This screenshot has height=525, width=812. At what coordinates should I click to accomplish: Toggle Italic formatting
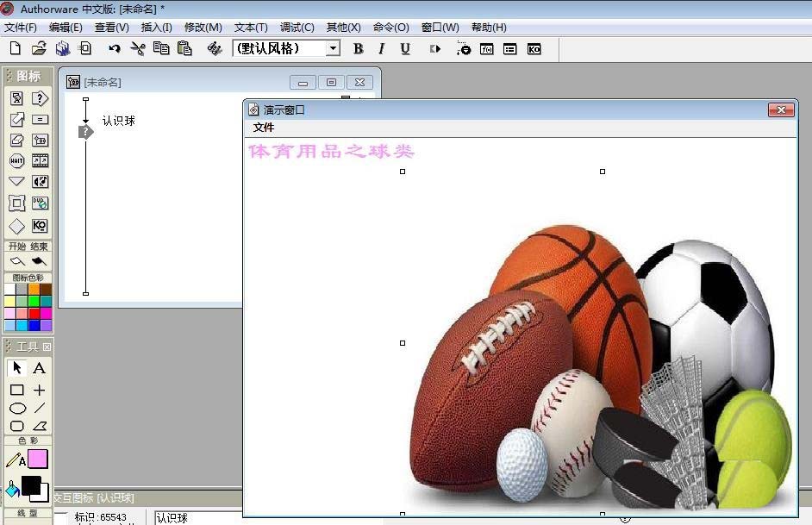382,48
